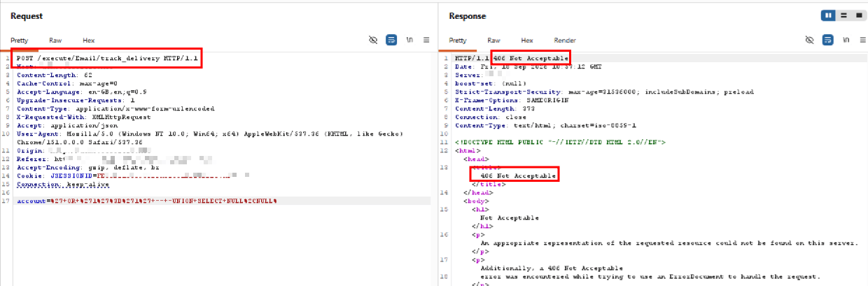
Task: Click the Referer header line
Action: click(x=115, y=159)
